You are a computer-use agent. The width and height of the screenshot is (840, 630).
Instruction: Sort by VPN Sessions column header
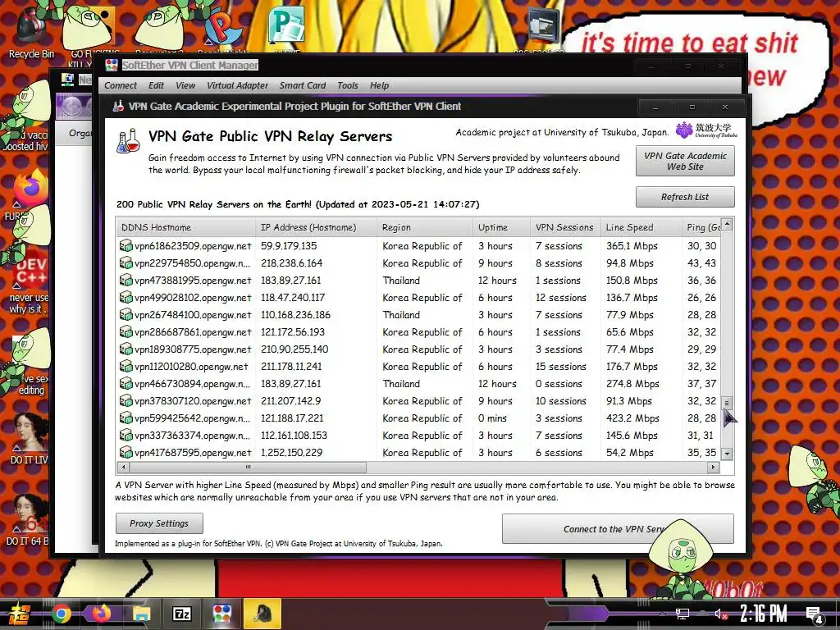coord(565,227)
